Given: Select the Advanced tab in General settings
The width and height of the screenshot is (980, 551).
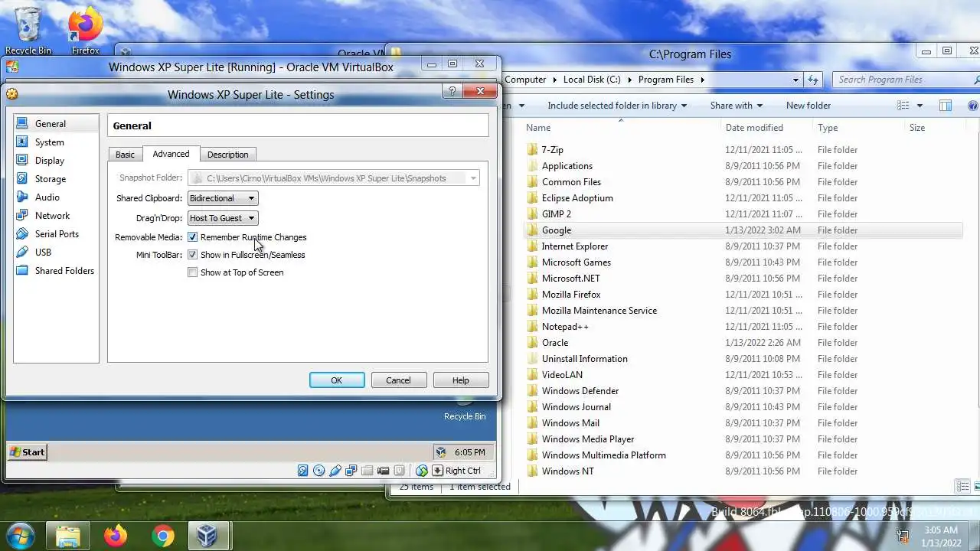Looking at the screenshot, I should coord(171,154).
